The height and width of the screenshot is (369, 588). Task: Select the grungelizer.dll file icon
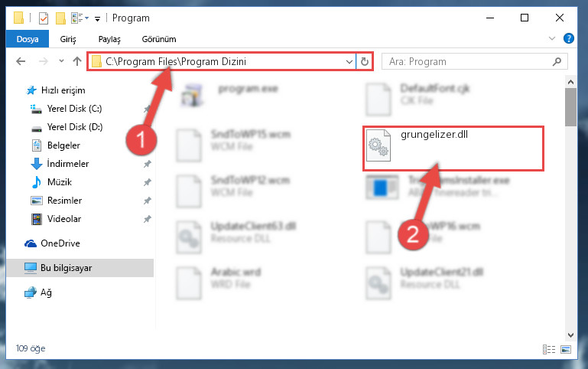pos(378,145)
